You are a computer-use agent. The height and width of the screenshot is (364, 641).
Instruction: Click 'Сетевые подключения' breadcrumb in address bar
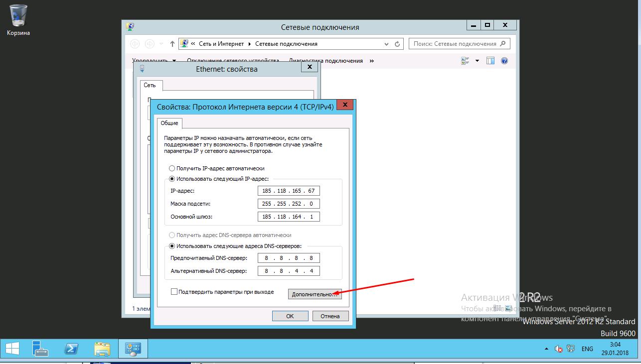pos(286,44)
